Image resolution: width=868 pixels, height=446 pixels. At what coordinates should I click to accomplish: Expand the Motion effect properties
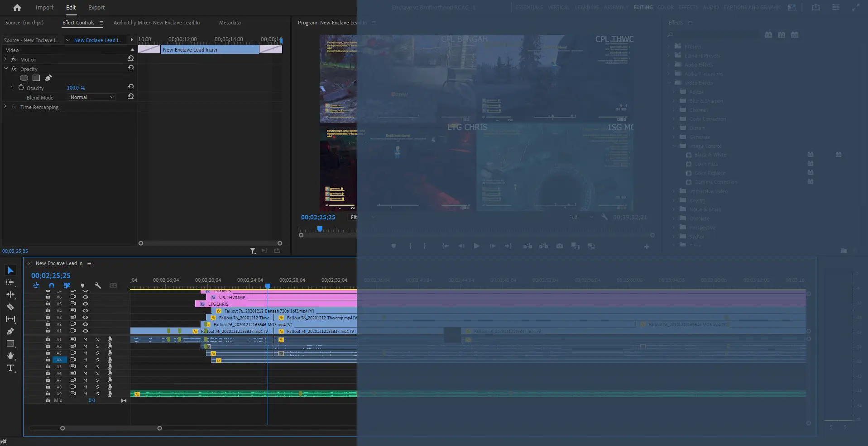click(5, 59)
